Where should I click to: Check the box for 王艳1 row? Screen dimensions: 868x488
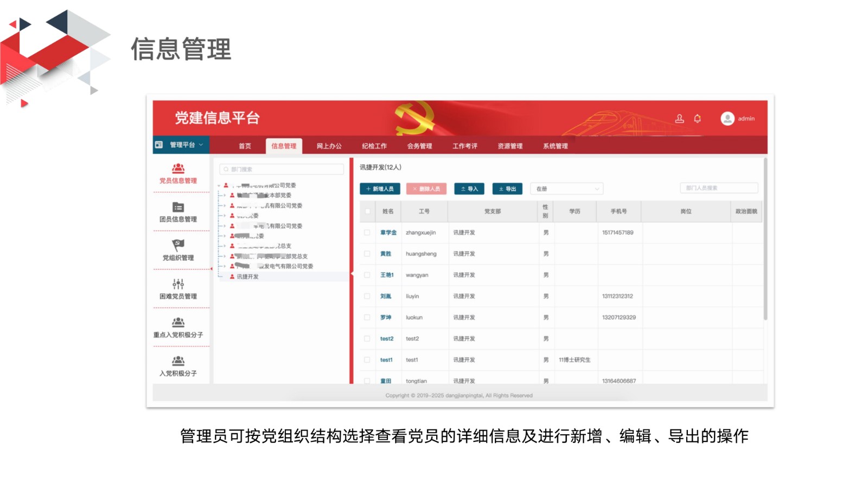point(367,275)
